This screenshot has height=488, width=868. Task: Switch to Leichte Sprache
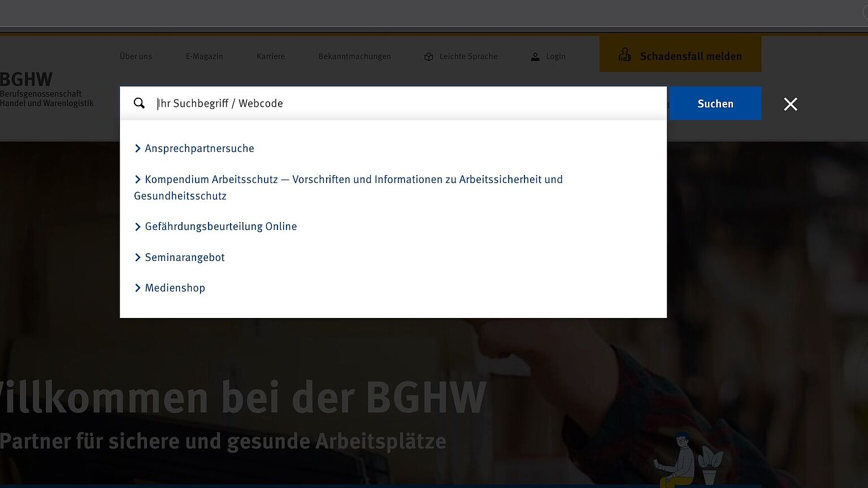pos(468,56)
